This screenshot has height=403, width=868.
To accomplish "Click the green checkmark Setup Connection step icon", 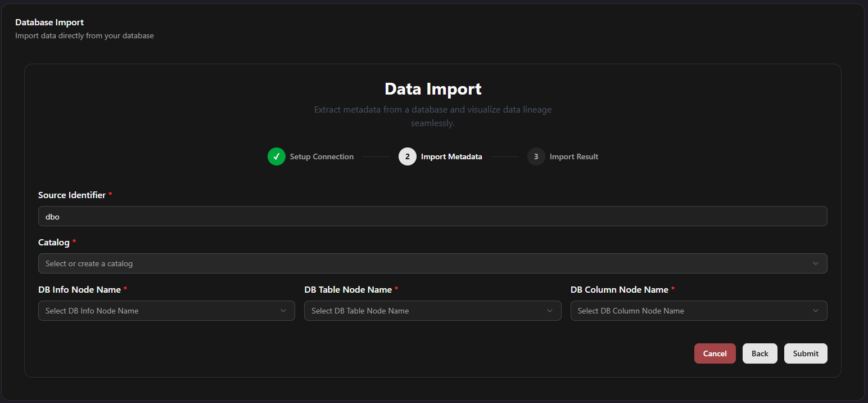I will point(277,156).
